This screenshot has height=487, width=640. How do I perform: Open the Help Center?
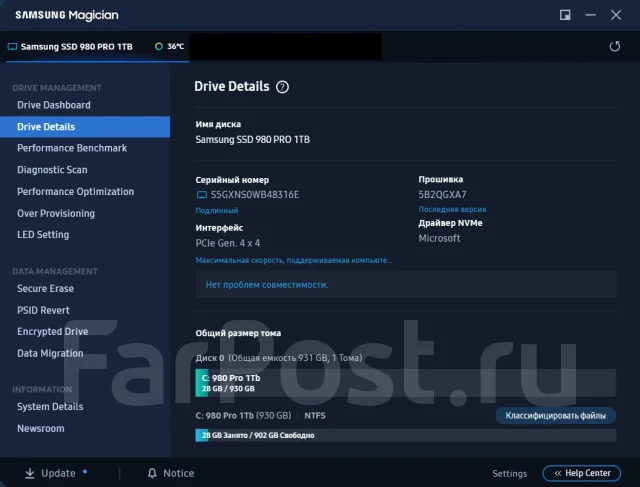[582, 473]
